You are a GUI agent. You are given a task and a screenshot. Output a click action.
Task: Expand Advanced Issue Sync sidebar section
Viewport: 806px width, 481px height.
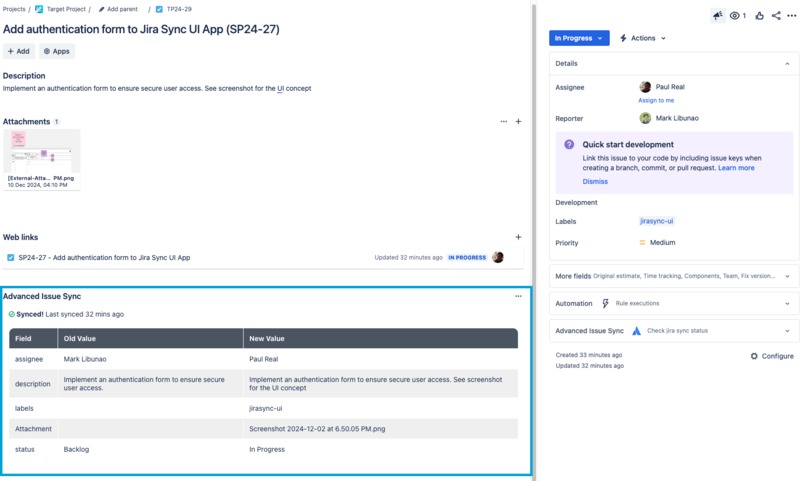tap(674, 330)
